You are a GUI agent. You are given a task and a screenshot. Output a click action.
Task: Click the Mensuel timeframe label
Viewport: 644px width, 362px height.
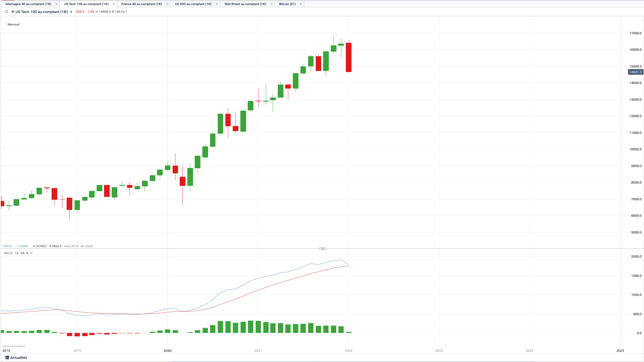click(14, 24)
